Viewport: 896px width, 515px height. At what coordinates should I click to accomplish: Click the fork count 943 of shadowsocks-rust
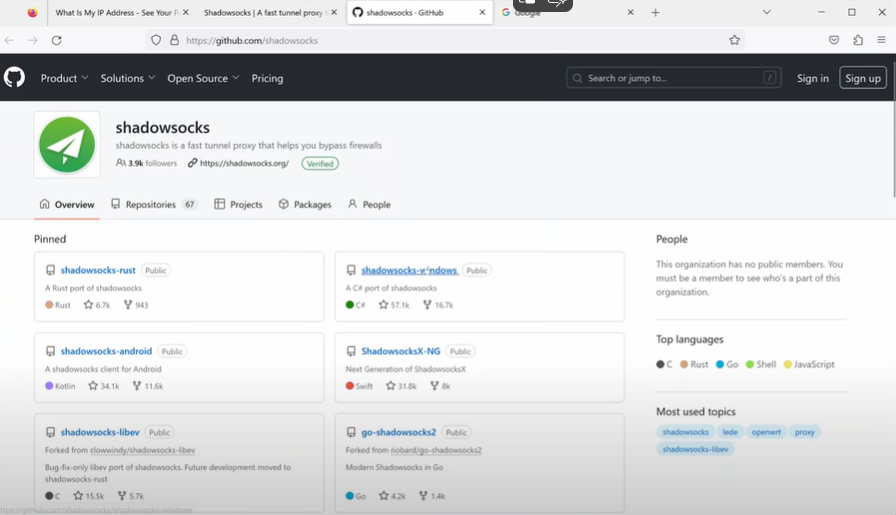(136, 305)
